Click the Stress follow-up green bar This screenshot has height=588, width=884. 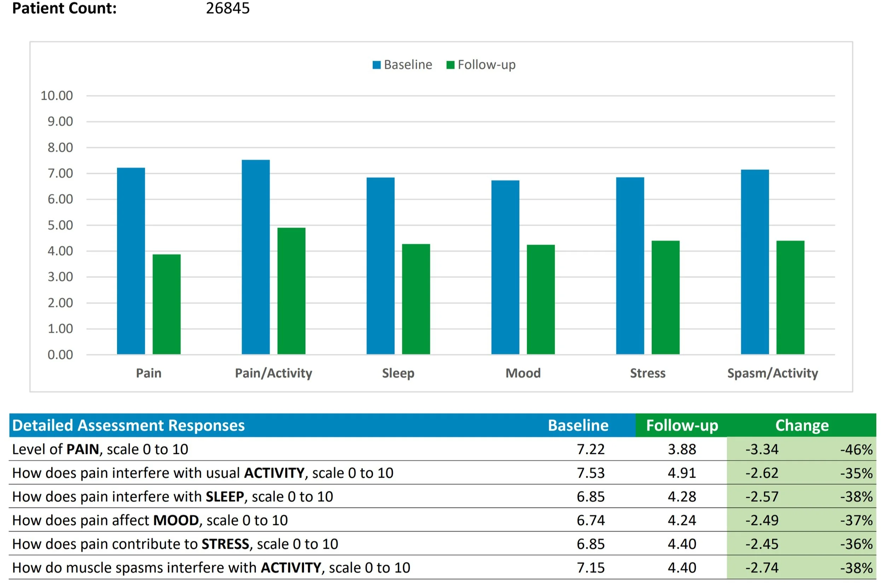[x=665, y=297]
